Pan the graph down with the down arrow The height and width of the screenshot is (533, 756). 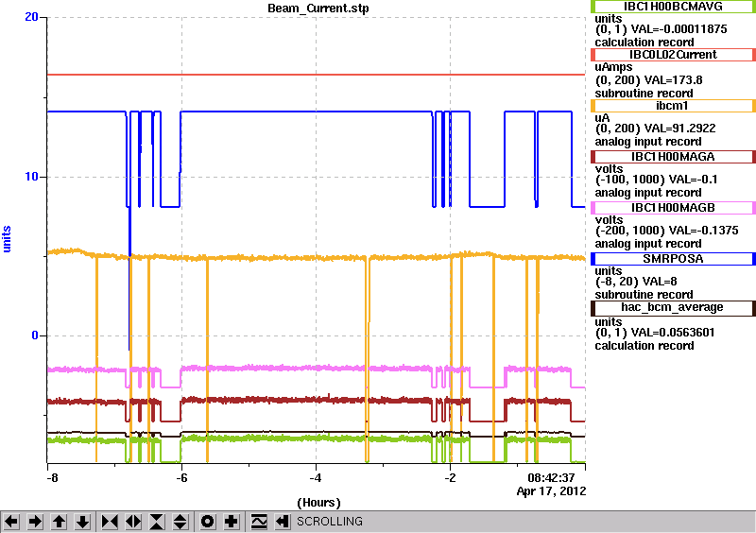tap(83, 522)
